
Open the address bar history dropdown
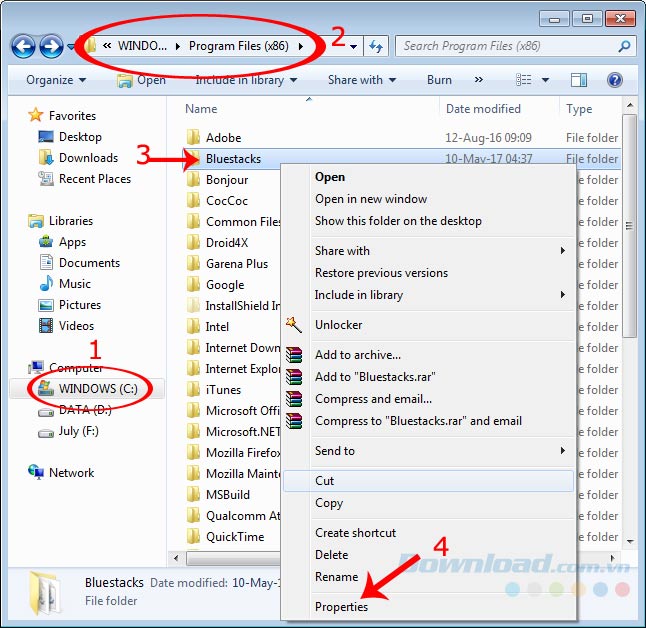click(x=353, y=47)
